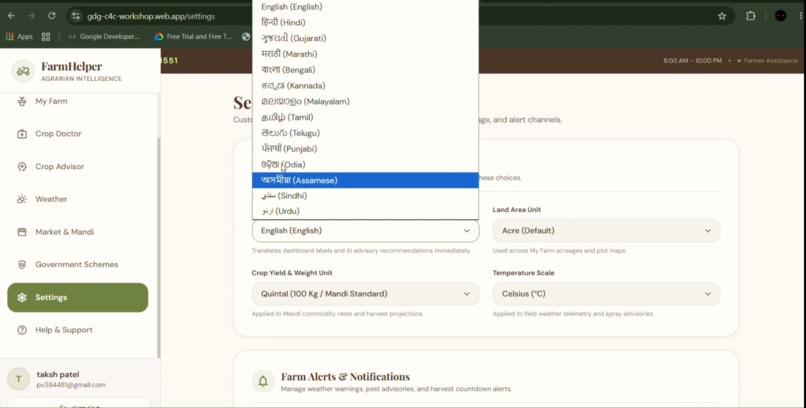Select Odia from the list

click(365, 164)
